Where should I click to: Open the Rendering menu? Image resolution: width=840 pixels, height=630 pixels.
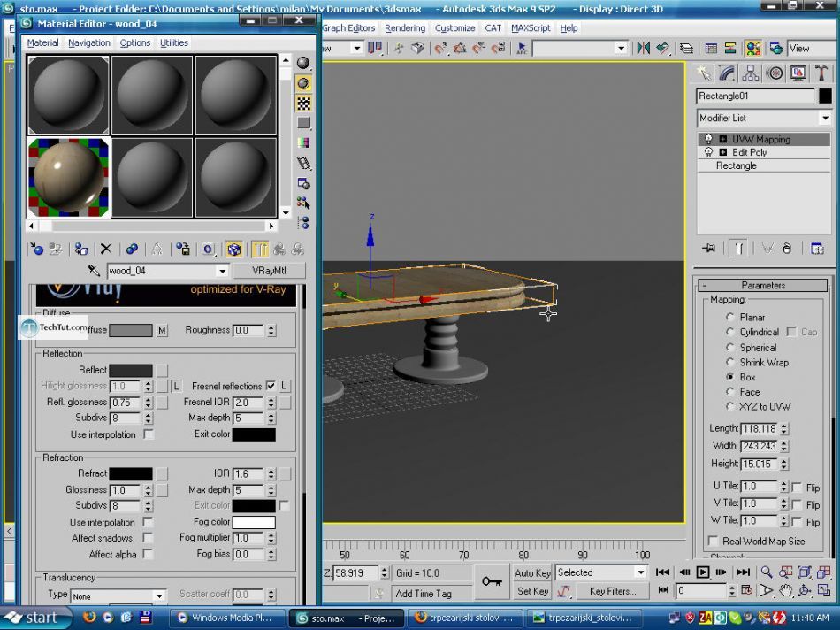(405, 28)
